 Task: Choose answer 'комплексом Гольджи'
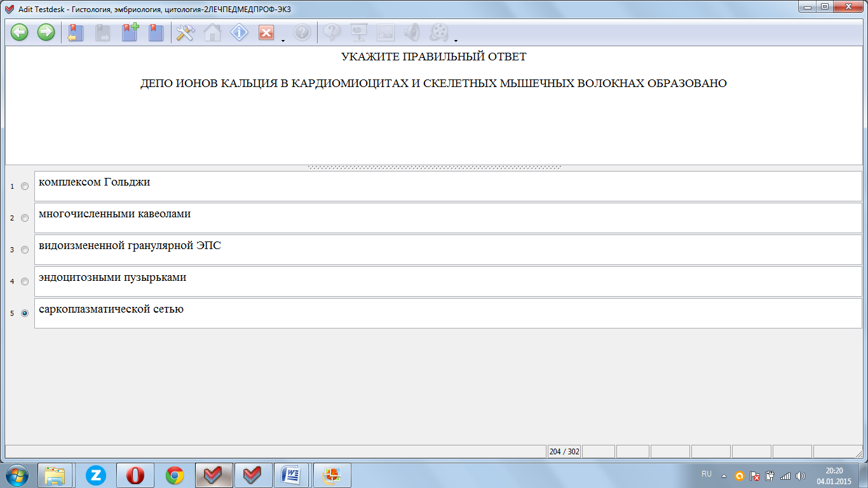click(448, 186)
